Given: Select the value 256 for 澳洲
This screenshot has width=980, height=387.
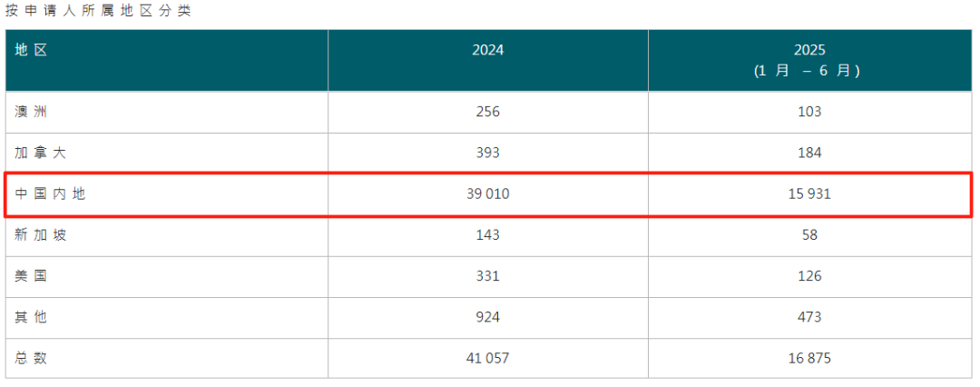Looking at the screenshot, I should (x=487, y=112).
